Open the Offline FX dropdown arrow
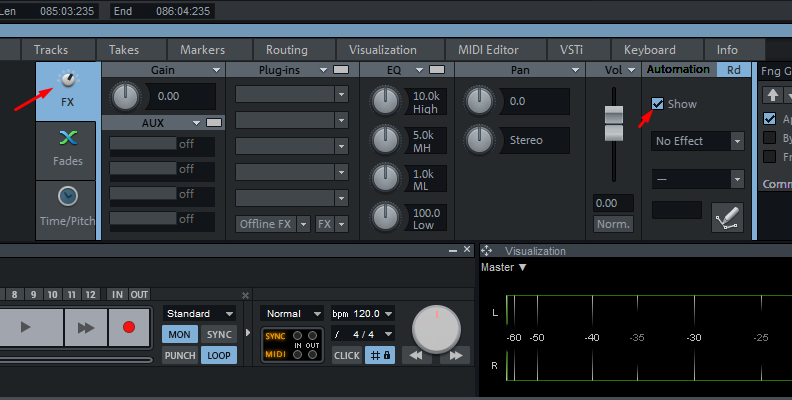The width and height of the screenshot is (792, 400). [x=303, y=224]
